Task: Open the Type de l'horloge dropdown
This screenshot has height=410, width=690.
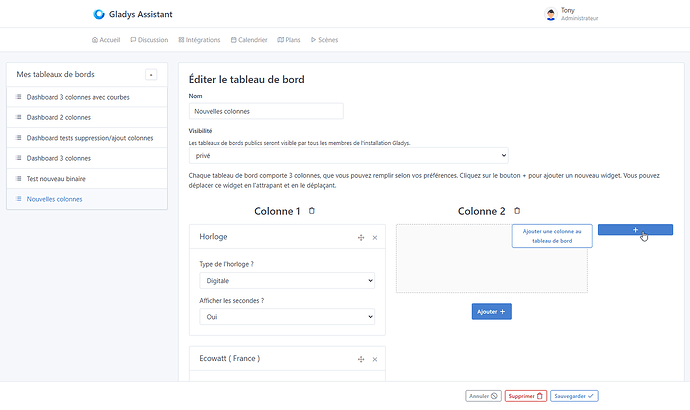Action: click(x=287, y=282)
